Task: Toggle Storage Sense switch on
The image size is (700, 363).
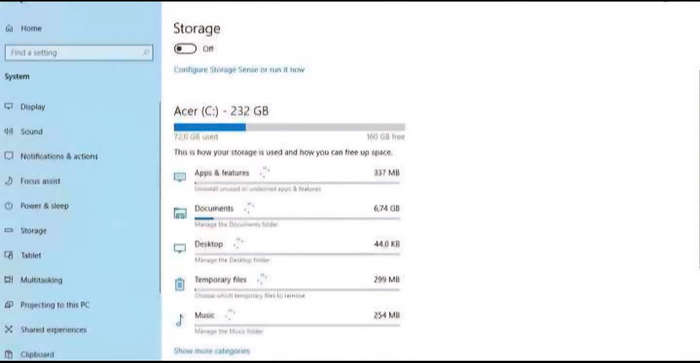Action: coord(185,48)
